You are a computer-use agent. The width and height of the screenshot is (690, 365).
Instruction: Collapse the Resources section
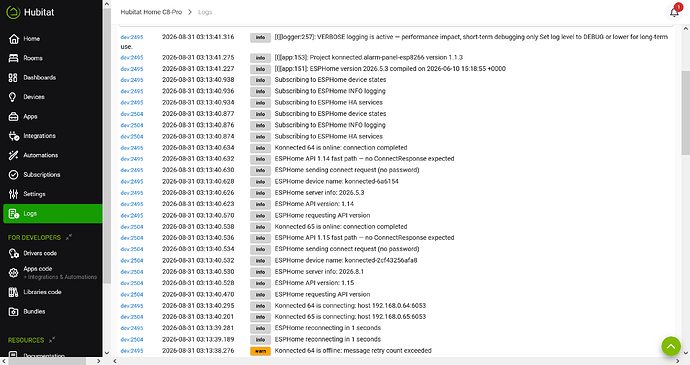pos(52,340)
